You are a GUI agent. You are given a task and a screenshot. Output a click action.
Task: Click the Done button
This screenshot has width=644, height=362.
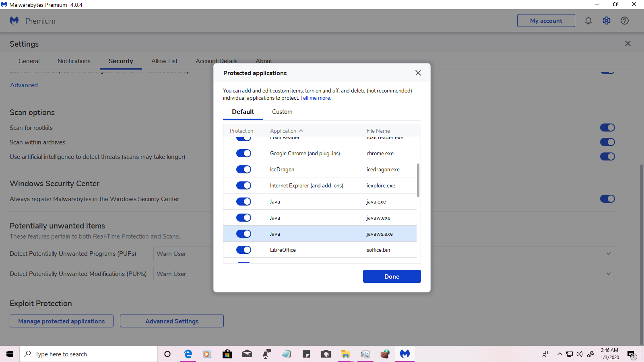tap(392, 276)
